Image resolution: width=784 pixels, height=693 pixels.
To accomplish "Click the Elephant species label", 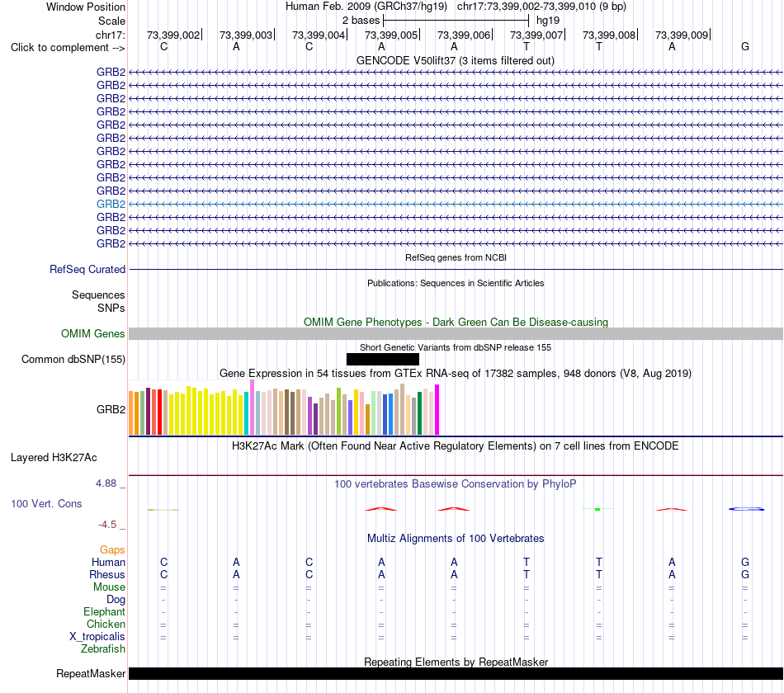I will (x=104, y=611).
